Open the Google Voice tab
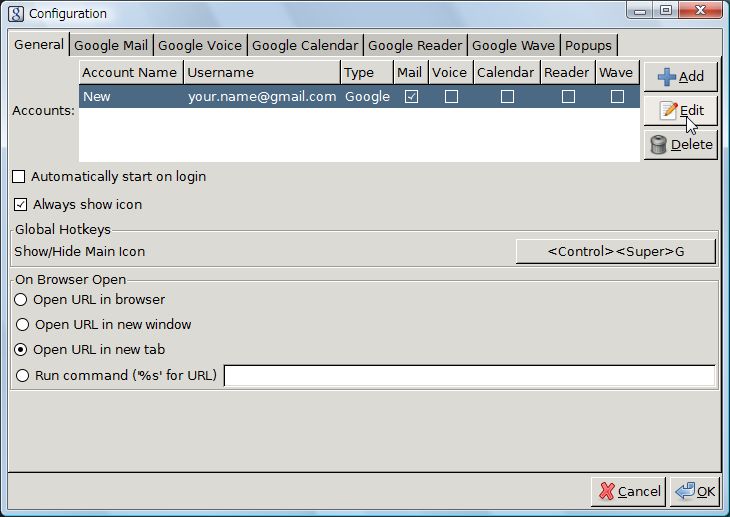Image resolution: width=730 pixels, height=517 pixels. (x=200, y=46)
